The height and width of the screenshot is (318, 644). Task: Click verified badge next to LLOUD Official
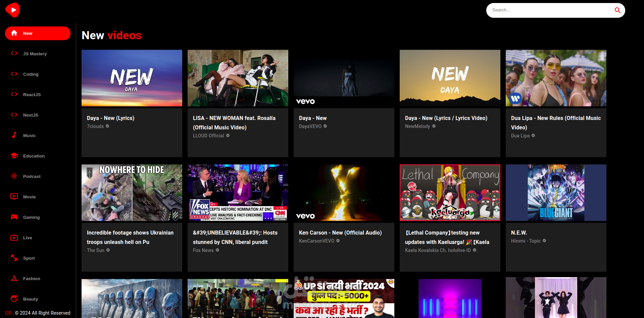point(228,135)
